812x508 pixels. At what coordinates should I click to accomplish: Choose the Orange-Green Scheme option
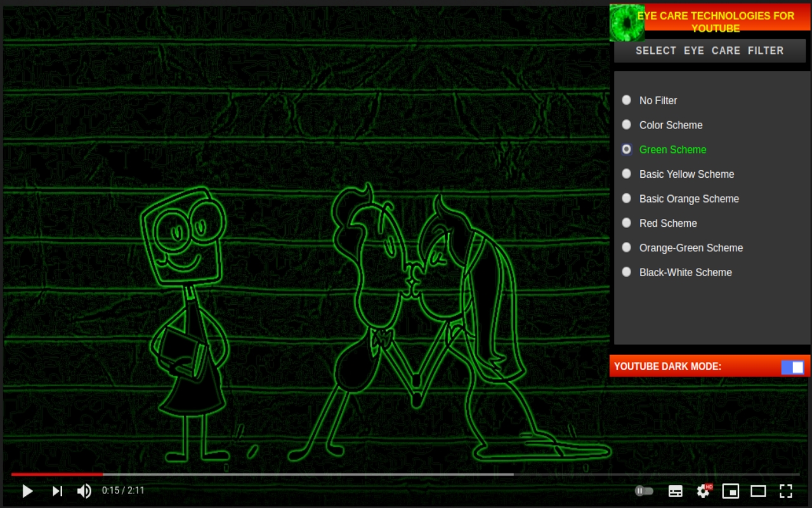(627, 248)
